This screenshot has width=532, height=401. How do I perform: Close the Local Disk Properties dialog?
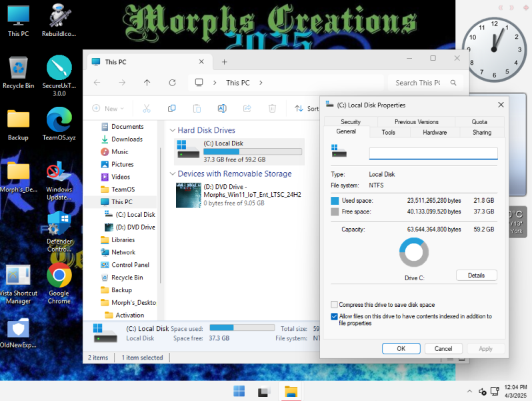tap(501, 105)
